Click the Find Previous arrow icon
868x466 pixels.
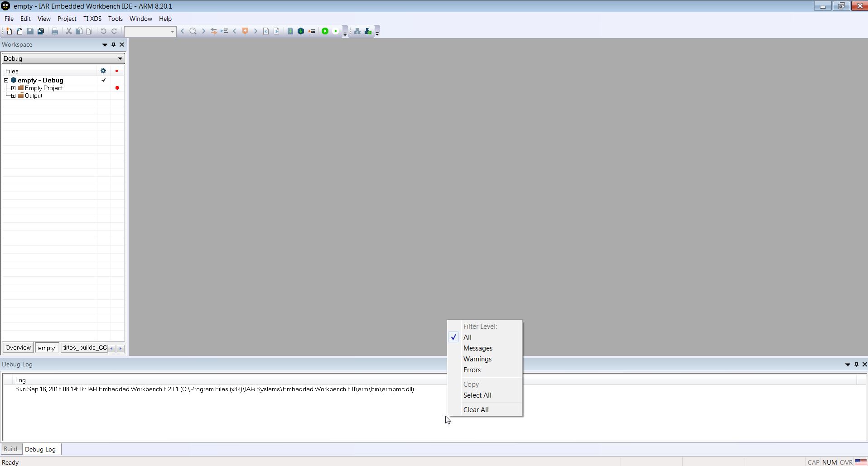point(183,31)
